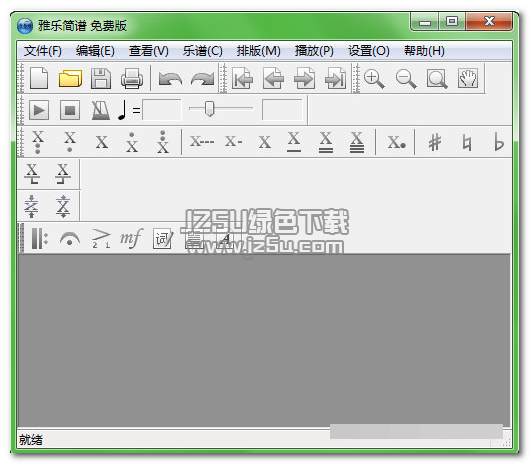Redo the last undone action
Image resolution: width=530 pixels, height=464 pixels.
[202, 79]
